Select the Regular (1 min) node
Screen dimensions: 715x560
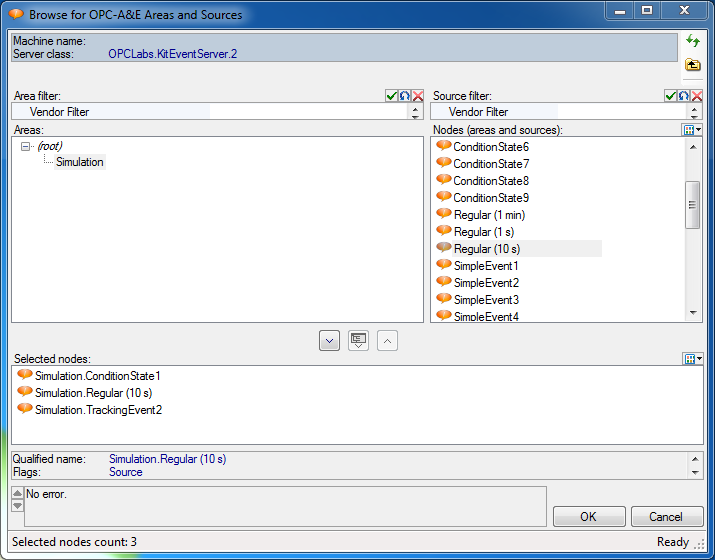coord(489,215)
